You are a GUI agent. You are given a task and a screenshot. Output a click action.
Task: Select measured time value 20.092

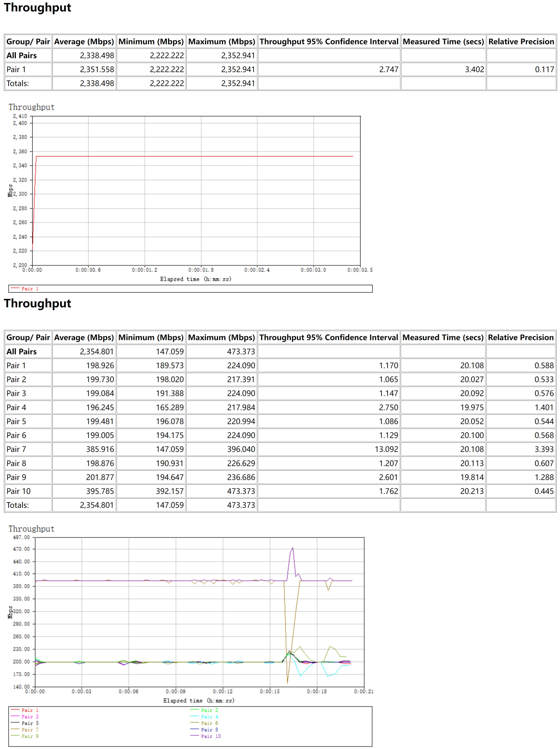pyautogui.click(x=472, y=393)
